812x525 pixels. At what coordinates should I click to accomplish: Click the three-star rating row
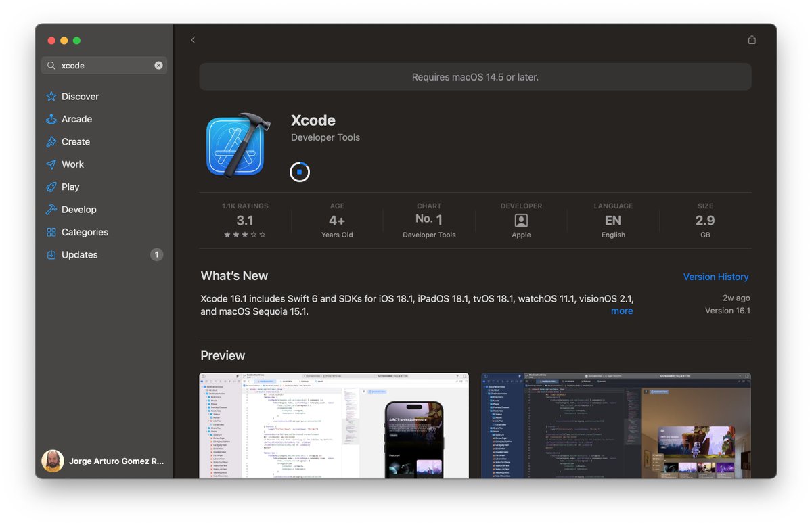click(x=245, y=235)
